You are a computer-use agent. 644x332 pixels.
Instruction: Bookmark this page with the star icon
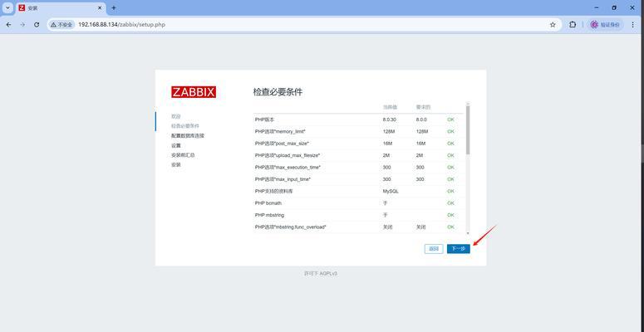click(x=553, y=25)
